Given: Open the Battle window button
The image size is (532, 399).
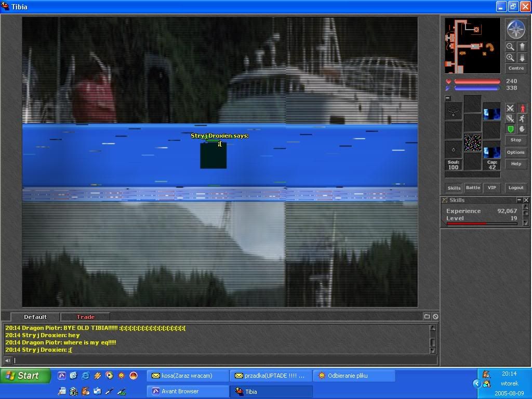Looking at the screenshot, I should click(x=473, y=188).
